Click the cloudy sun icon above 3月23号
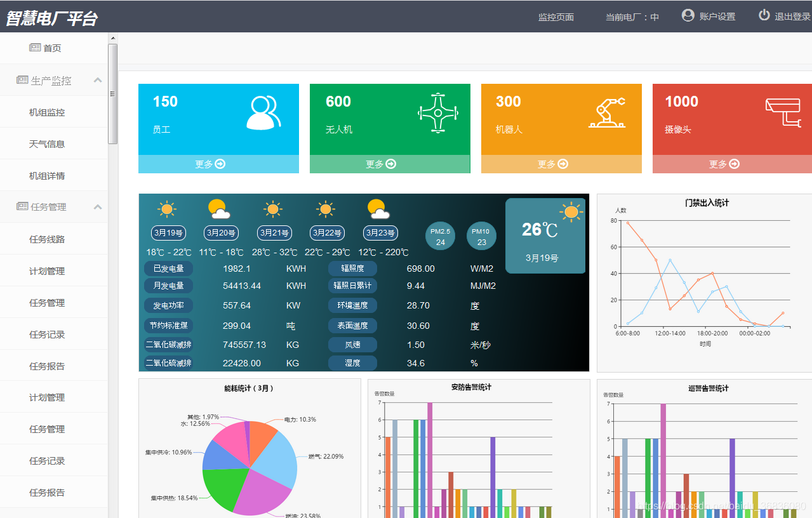The width and height of the screenshot is (812, 518). click(x=378, y=209)
